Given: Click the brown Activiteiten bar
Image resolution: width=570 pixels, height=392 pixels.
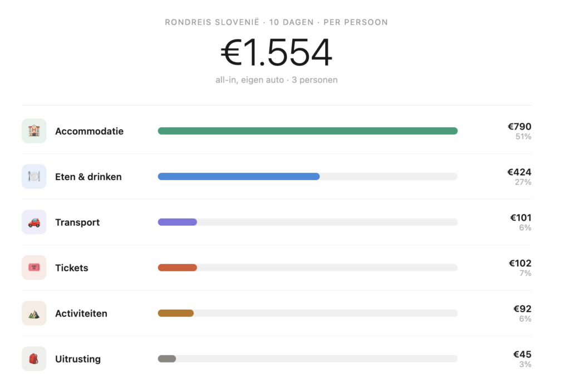Looking at the screenshot, I should (x=175, y=313).
